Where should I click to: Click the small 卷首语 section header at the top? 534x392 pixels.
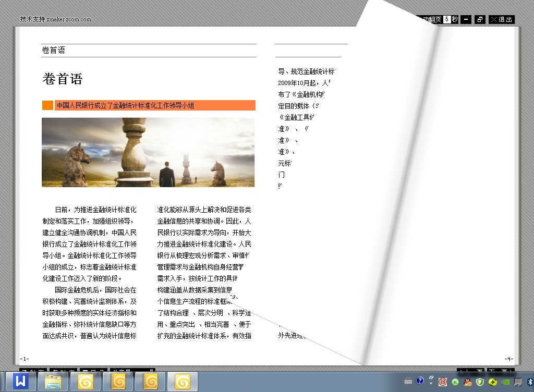point(54,51)
